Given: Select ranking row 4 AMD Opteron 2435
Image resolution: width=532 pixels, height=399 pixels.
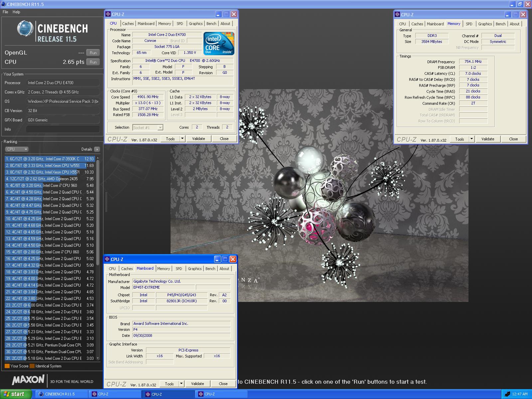Looking at the screenshot, I should (50, 179).
